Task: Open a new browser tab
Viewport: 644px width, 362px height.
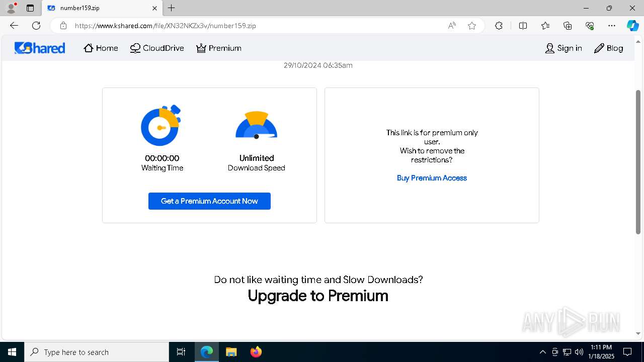Action: click(172, 8)
